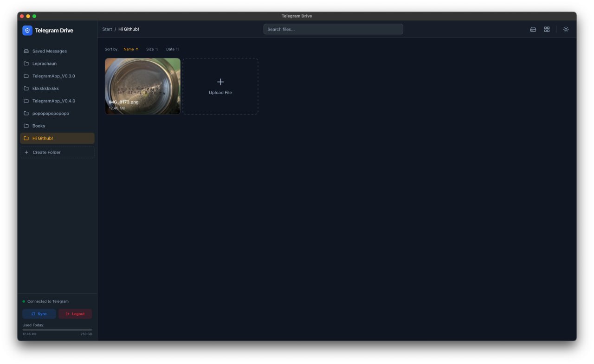Switch to grid view layout icon
Viewport: 594px width, 364px height.
(547, 29)
